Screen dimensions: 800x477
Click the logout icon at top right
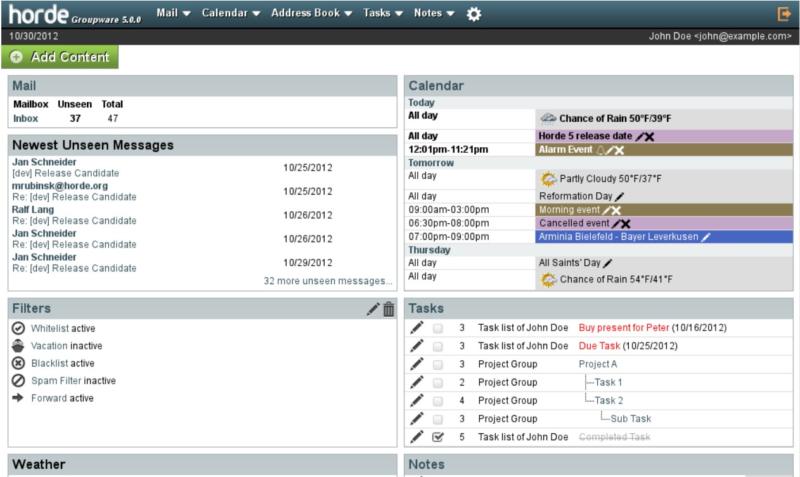(784, 14)
